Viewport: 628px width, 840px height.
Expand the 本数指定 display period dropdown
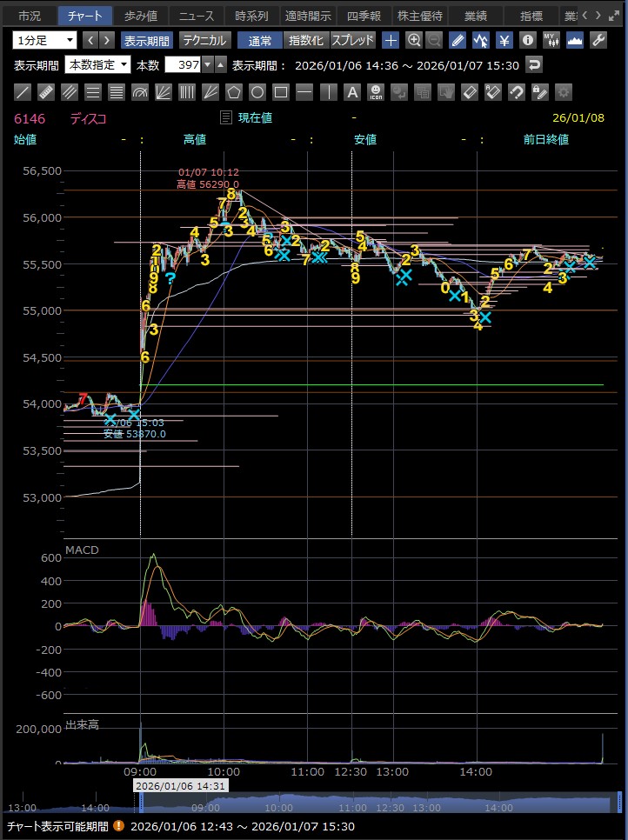point(98,65)
